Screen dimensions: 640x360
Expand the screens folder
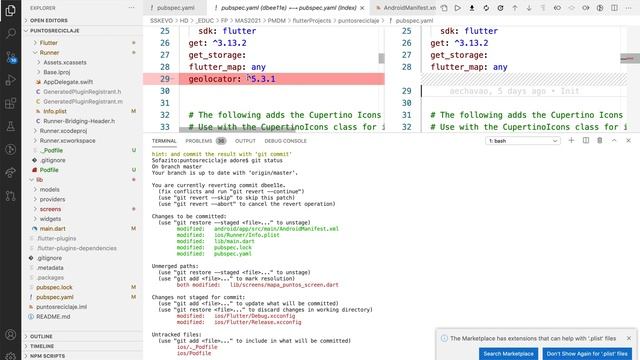(x=50, y=209)
